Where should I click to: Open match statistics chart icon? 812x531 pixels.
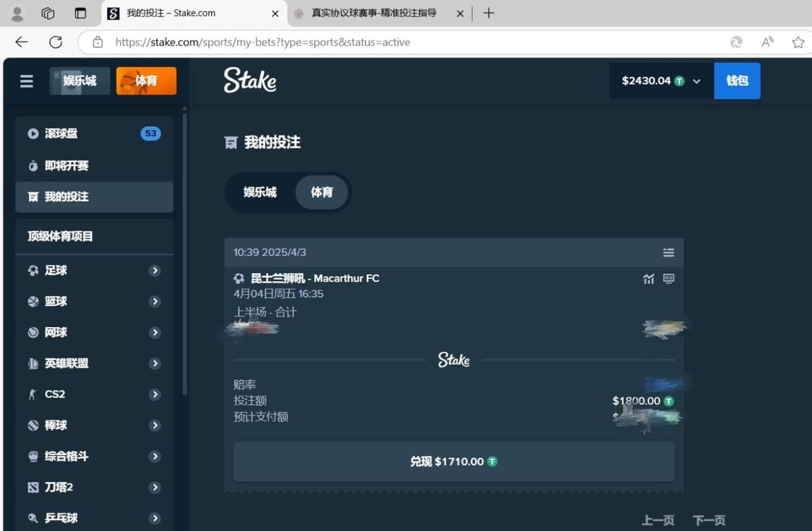(x=648, y=278)
